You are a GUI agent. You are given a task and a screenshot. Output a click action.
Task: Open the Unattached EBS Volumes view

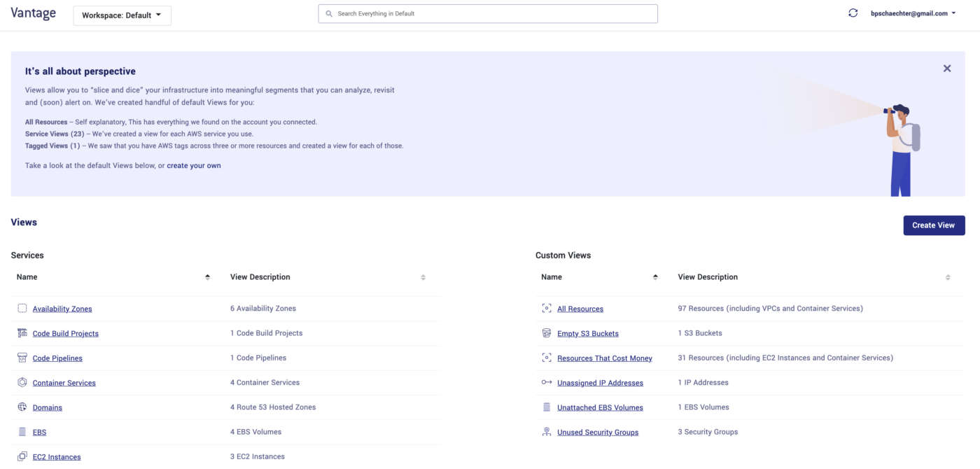click(600, 407)
